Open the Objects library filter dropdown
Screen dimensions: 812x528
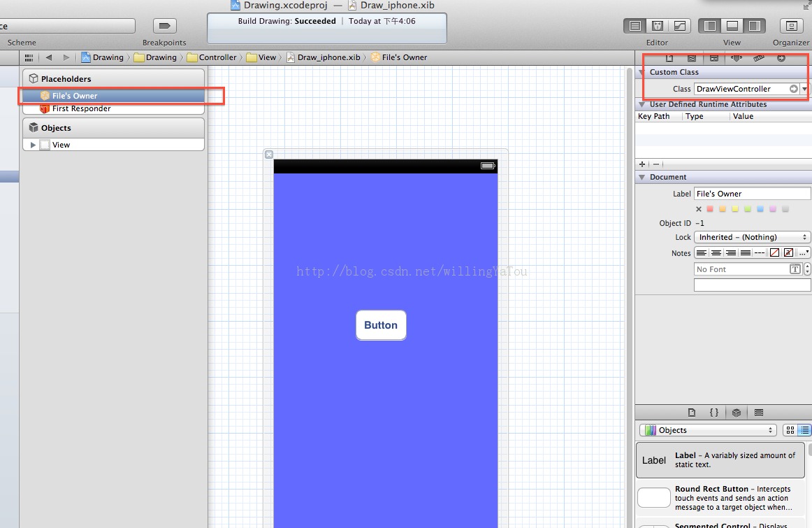pos(708,430)
